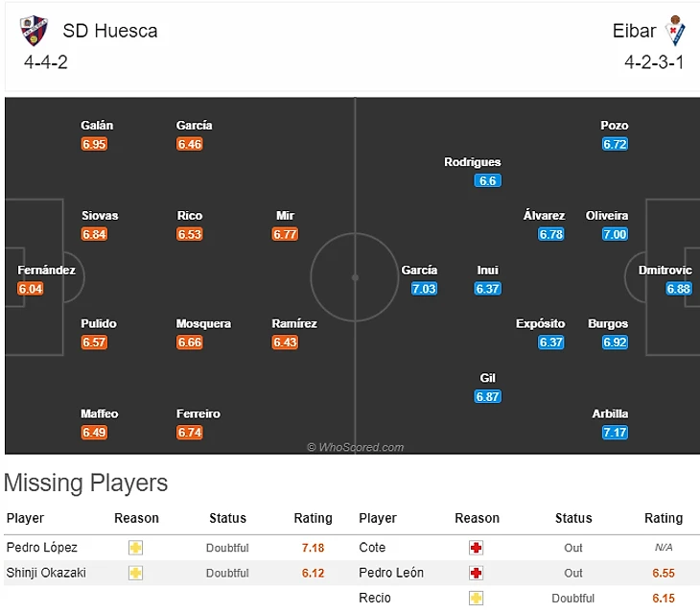The image size is (700, 613).
Task: Click Rodrigues player name on pitch
Action: [x=473, y=162]
